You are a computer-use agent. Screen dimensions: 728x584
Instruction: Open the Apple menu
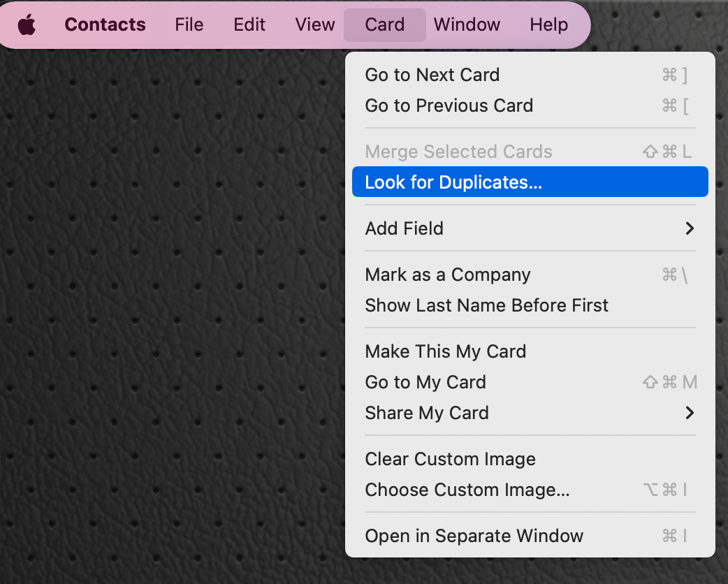click(x=27, y=25)
